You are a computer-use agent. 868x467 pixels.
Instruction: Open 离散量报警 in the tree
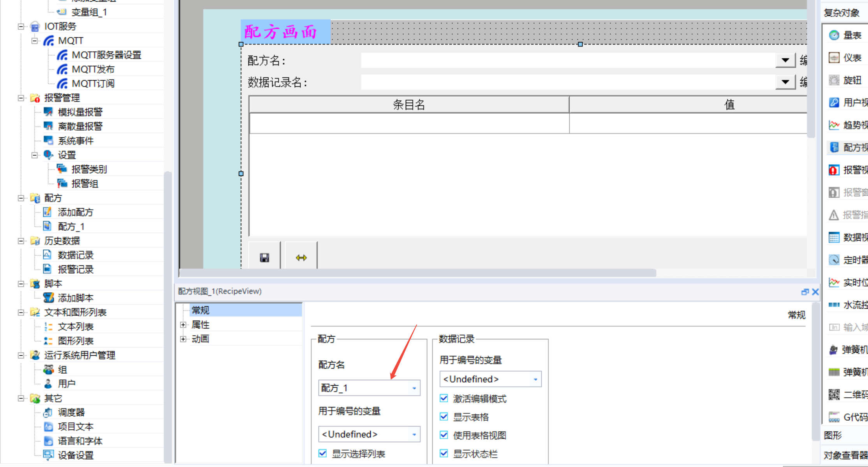click(80, 126)
